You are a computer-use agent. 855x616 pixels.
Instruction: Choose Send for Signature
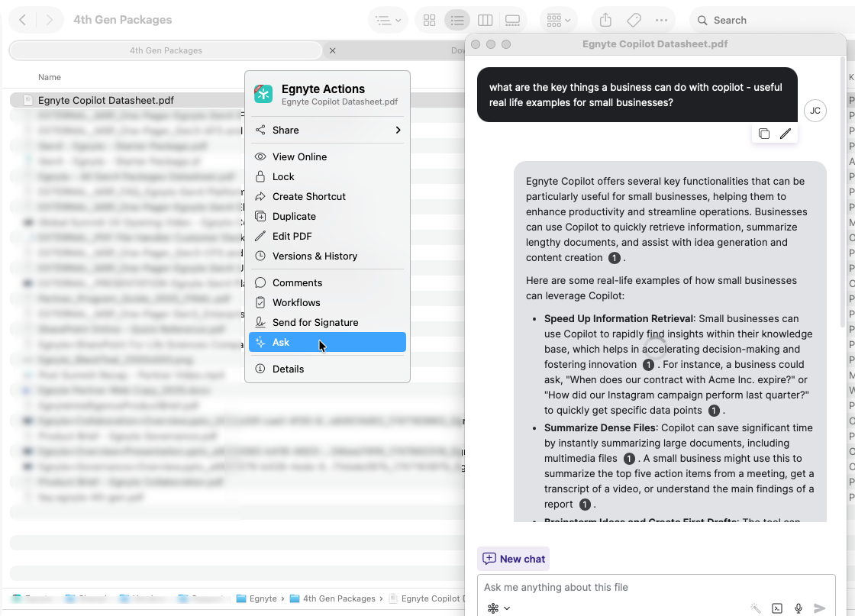click(327, 323)
